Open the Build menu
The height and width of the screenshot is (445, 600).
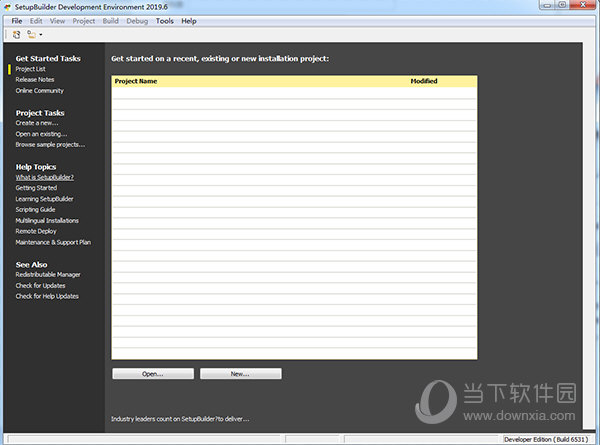point(111,21)
